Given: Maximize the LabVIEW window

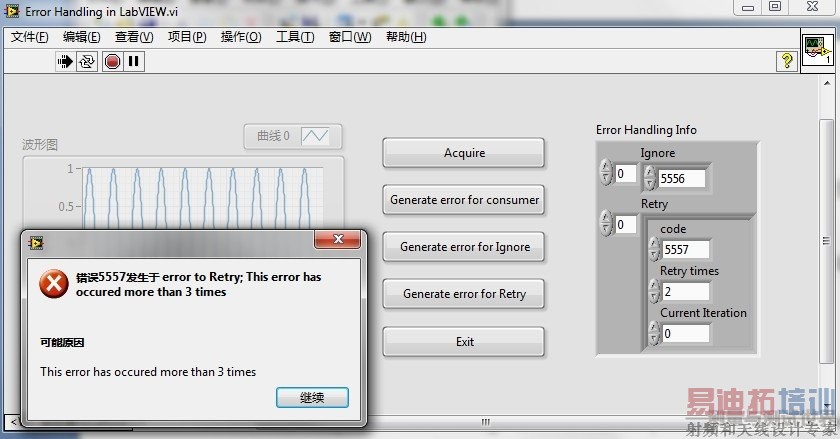Looking at the screenshot, I should click(775, 6).
